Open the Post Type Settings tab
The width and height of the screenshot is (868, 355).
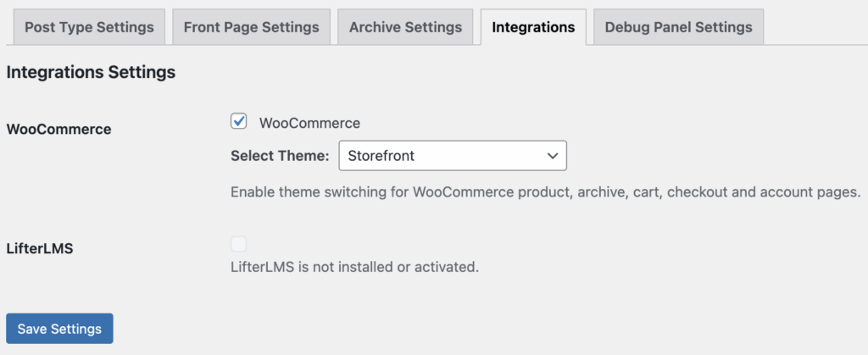[x=89, y=27]
